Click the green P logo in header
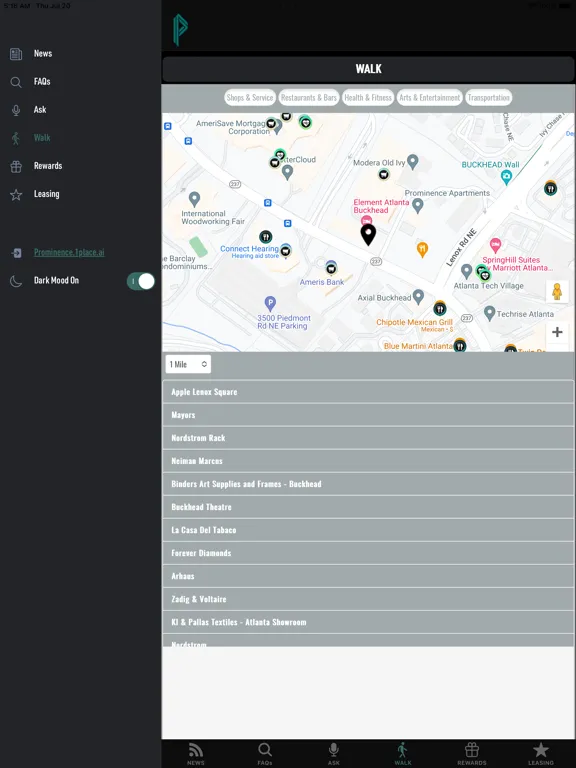The image size is (576, 768). [180, 30]
